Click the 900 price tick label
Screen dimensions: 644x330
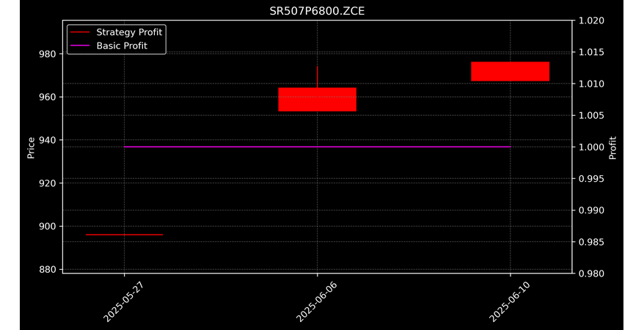(x=47, y=226)
